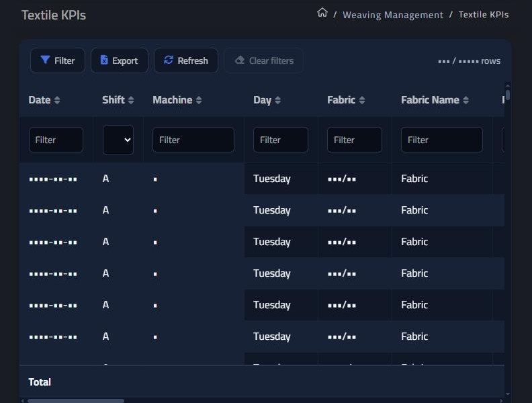Click scroll-down arrow of vertical scrollbar

pos(508,394)
